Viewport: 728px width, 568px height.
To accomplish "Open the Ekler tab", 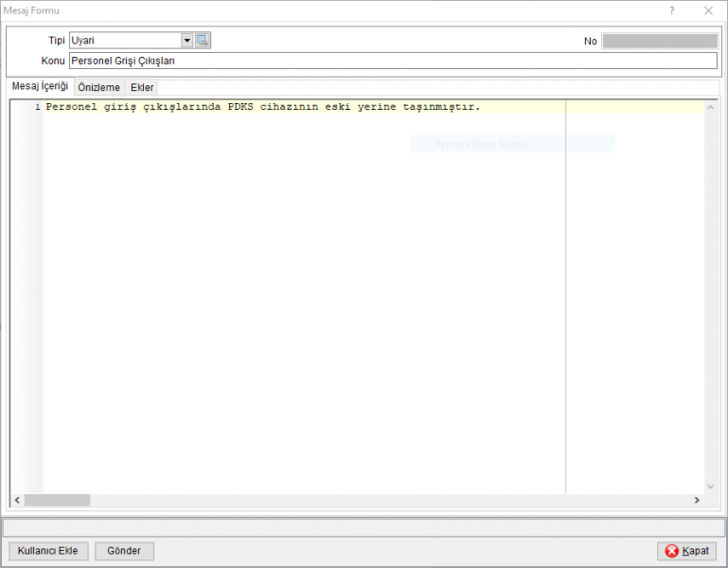I will (x=142, y=87).
